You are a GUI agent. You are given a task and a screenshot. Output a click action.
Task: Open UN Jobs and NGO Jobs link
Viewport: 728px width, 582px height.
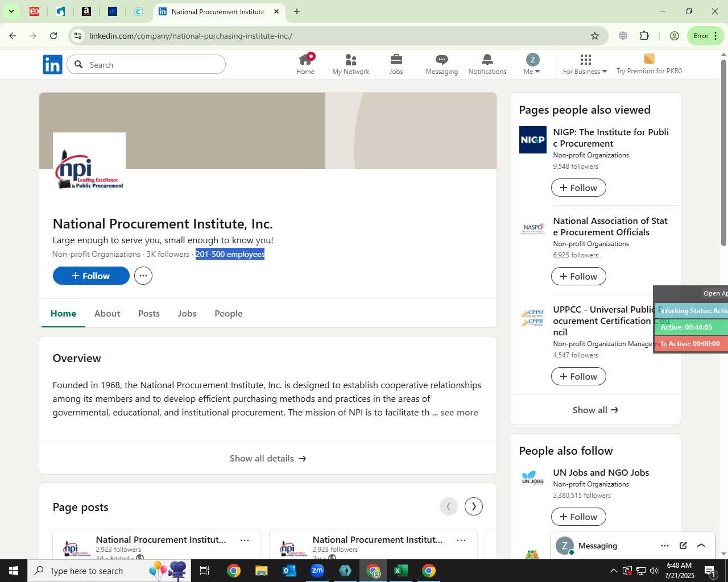(601, 472)
